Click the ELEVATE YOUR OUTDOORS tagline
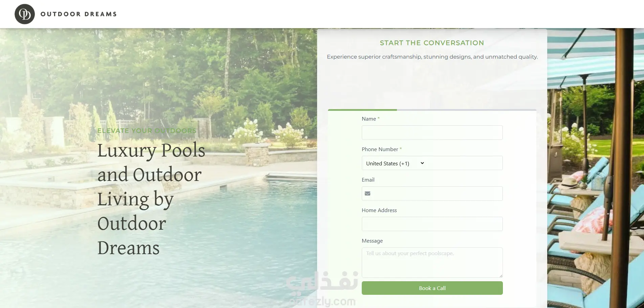This screenshot has height=308, width=644. [147, 131]
